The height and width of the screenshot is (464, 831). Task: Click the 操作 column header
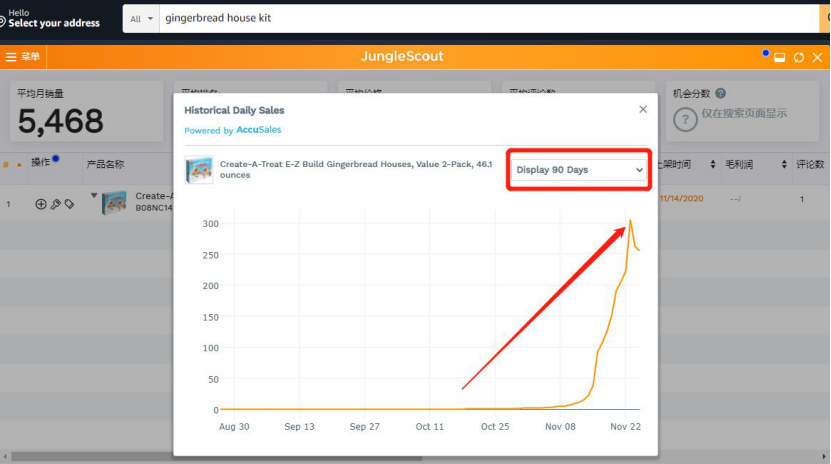point(40,163)
